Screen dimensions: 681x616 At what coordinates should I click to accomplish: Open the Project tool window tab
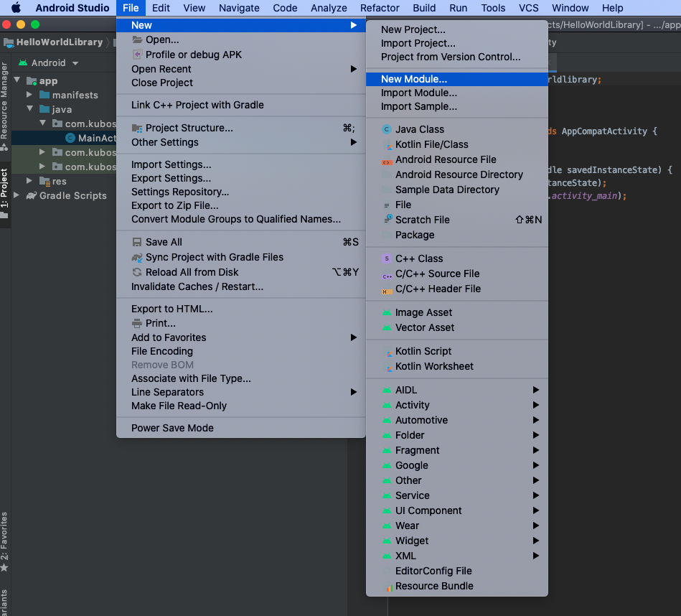point(4,193)
